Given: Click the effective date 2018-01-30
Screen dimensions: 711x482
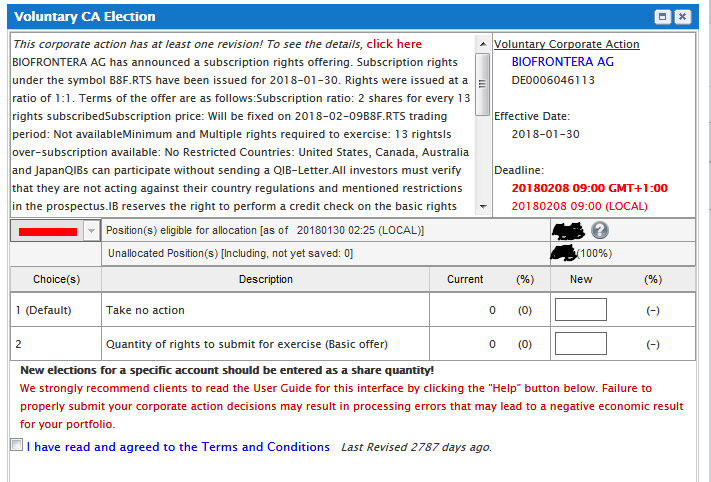Looking at the screenshot, I should pos(545,134).
